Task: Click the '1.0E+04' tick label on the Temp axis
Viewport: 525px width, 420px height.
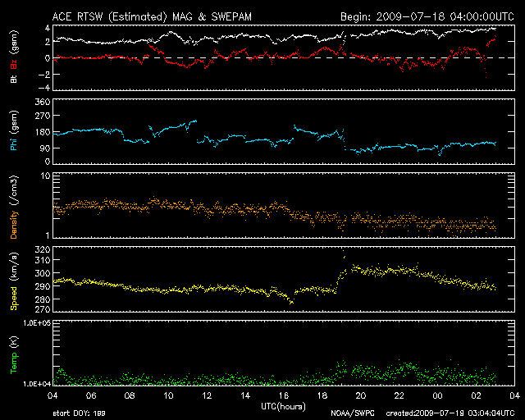Action: click(x=37, y=384)
